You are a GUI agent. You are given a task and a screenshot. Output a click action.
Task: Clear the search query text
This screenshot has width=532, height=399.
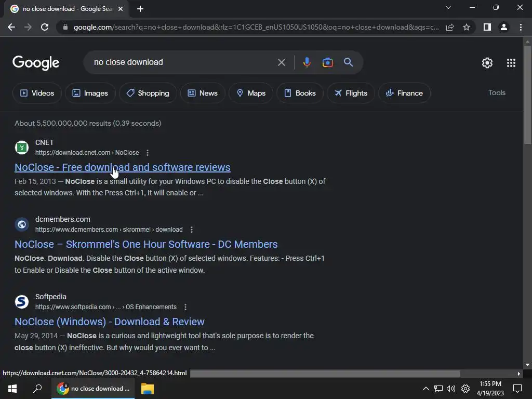point(281,62)
